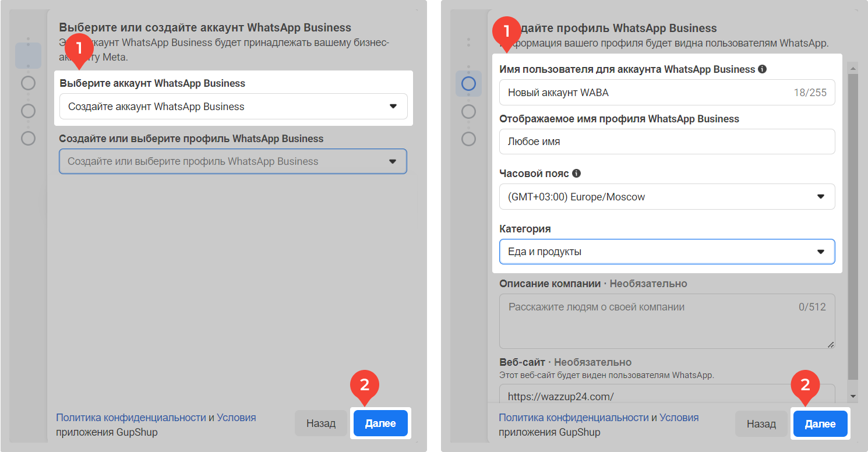Viewport: 868px width, 452px height.
Task: Click scrollbar down arrow in right dialog
Action: [x=853, y=396]
